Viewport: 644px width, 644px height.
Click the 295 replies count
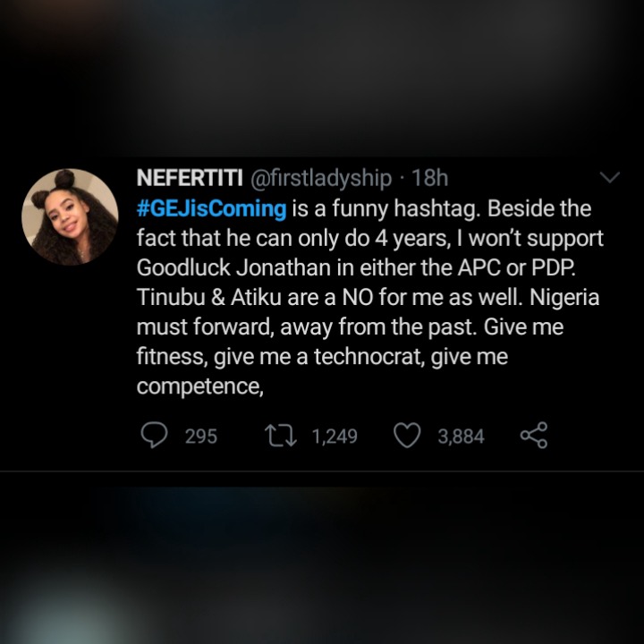pyautogui.click(x=201, y=436)
